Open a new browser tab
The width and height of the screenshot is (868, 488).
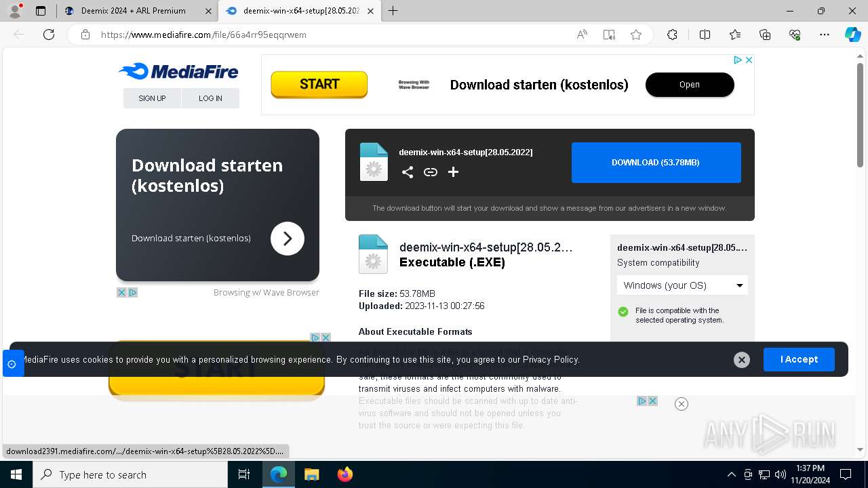point(393,11)
